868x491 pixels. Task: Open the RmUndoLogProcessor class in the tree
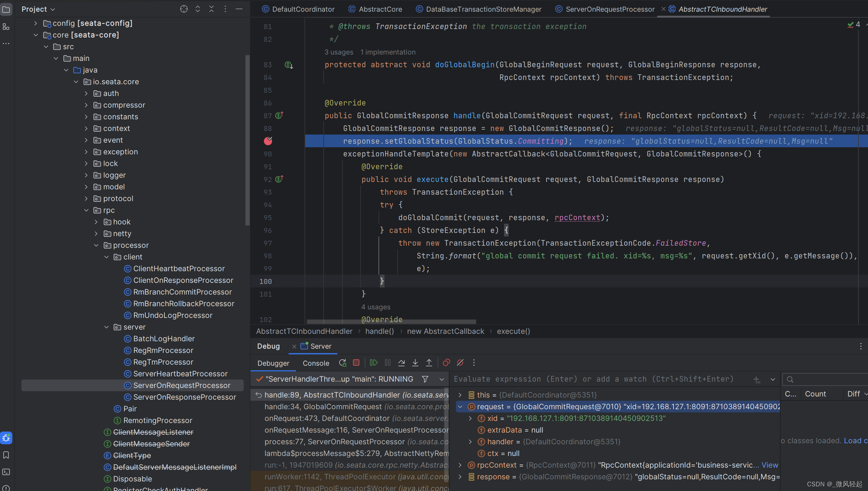173,315
